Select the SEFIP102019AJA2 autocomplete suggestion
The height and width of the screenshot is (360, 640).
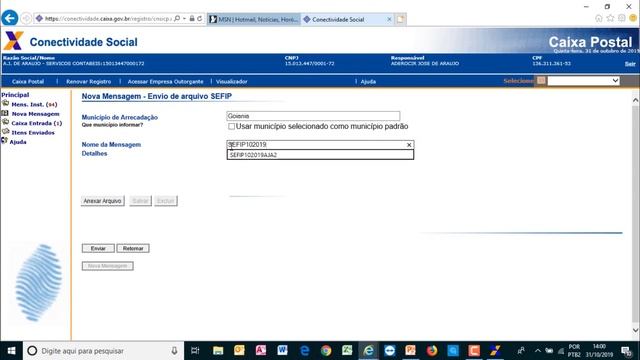(320, 155)
